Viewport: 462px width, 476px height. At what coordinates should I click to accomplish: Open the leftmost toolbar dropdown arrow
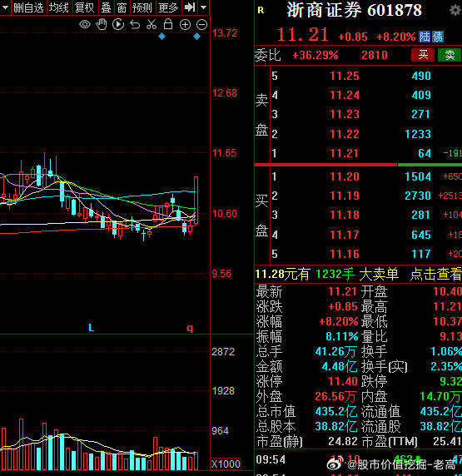pos(5,7)
